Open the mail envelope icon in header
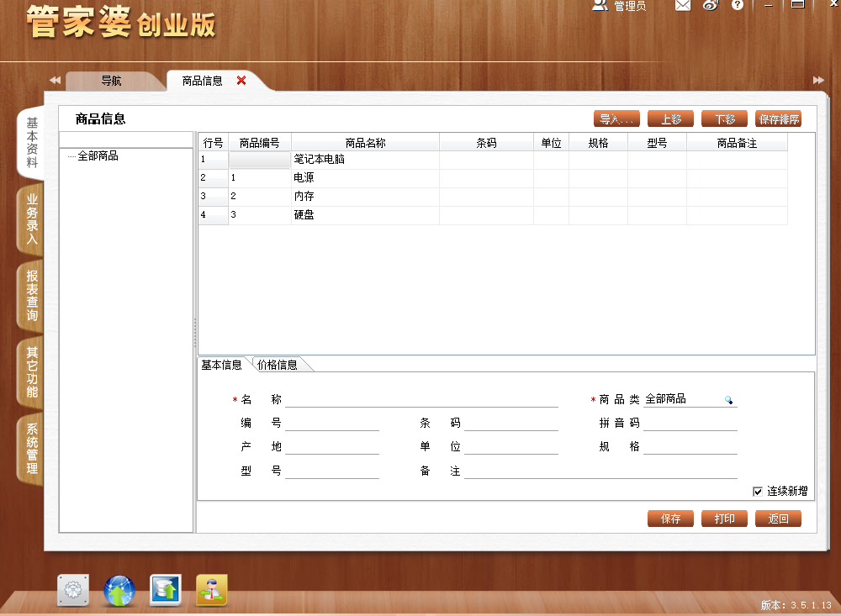 (683, 5)
